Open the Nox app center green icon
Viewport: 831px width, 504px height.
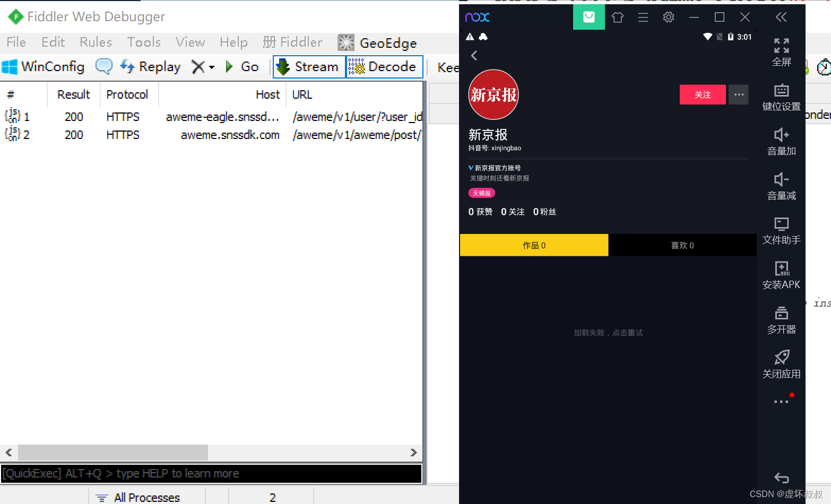pos(589,17)
